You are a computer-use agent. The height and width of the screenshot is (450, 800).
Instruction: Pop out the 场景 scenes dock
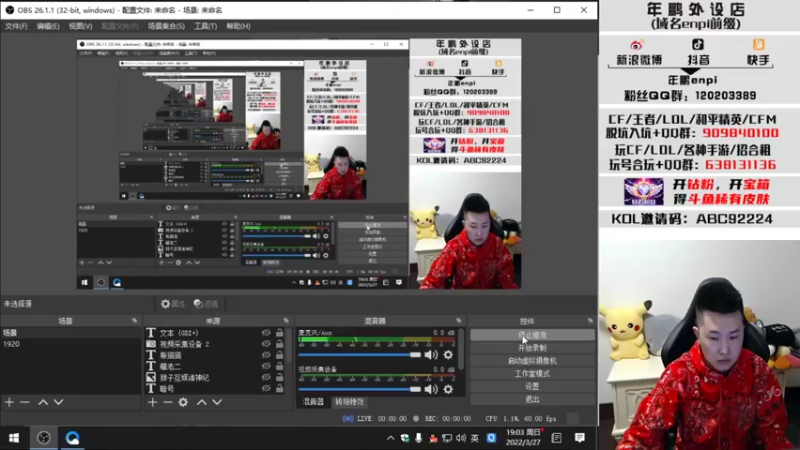coord(134,320)
